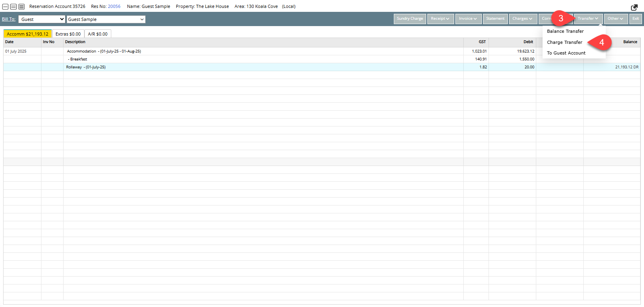This screenshot has width=644, height=307.
Task: Click the debit amount 20.00
Action: (530, 67)
